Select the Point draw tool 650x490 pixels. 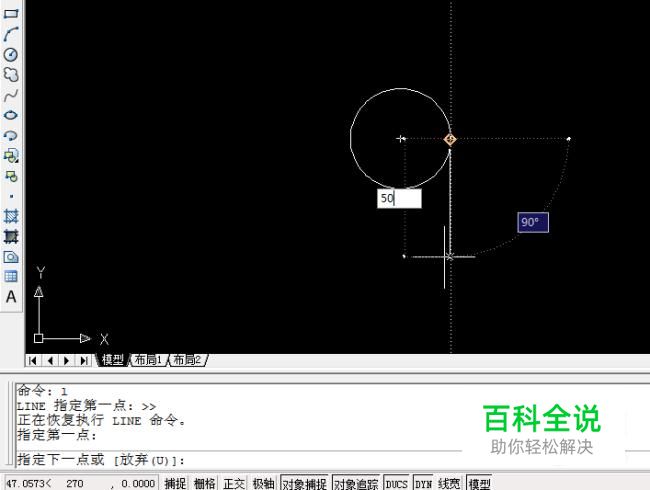coord(11,196)
